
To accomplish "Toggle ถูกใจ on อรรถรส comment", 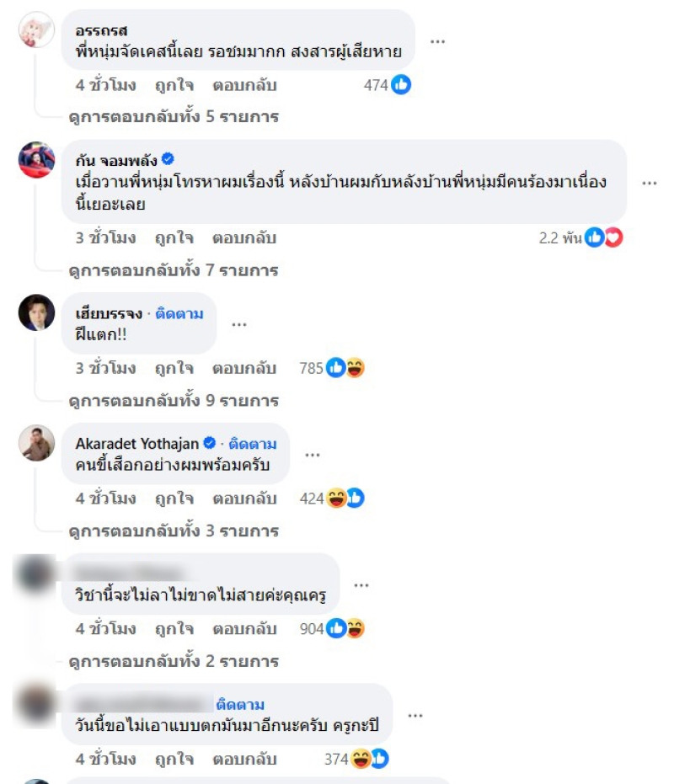I will 174,85.
